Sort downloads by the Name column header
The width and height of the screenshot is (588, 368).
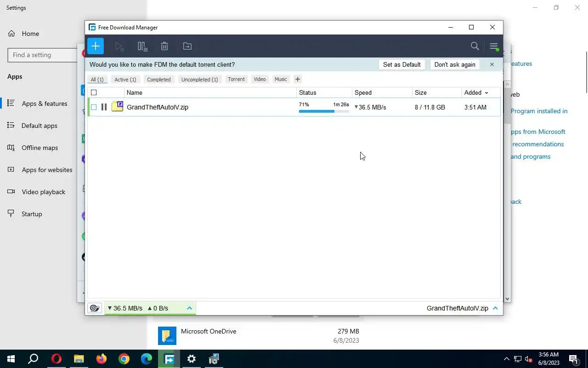(210, 92)
